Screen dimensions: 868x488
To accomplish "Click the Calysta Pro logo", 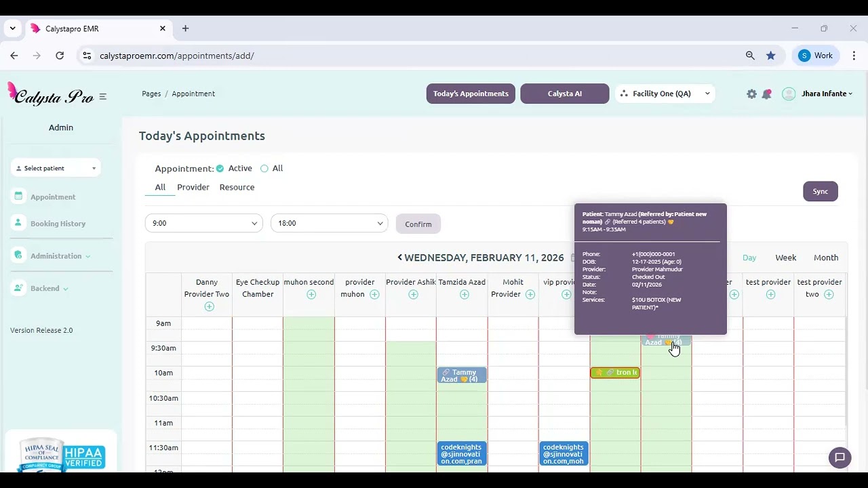I will click(x=50, y=95).
